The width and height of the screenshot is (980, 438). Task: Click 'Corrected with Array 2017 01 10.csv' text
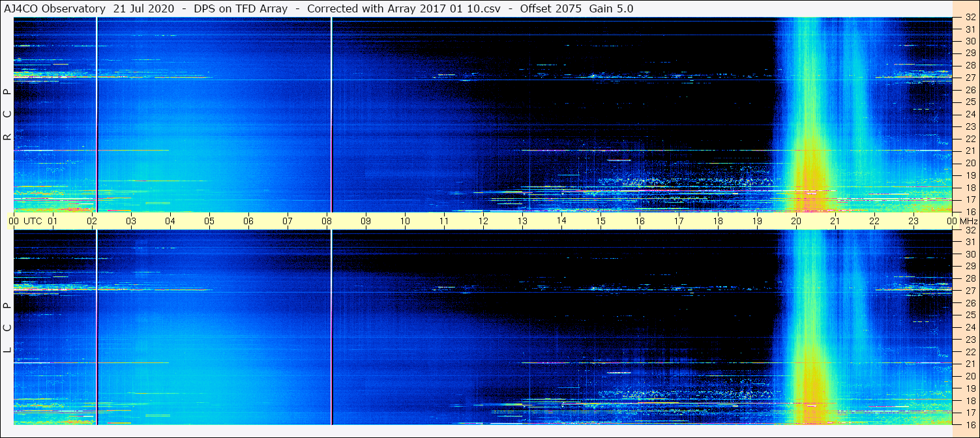point(403,9)
